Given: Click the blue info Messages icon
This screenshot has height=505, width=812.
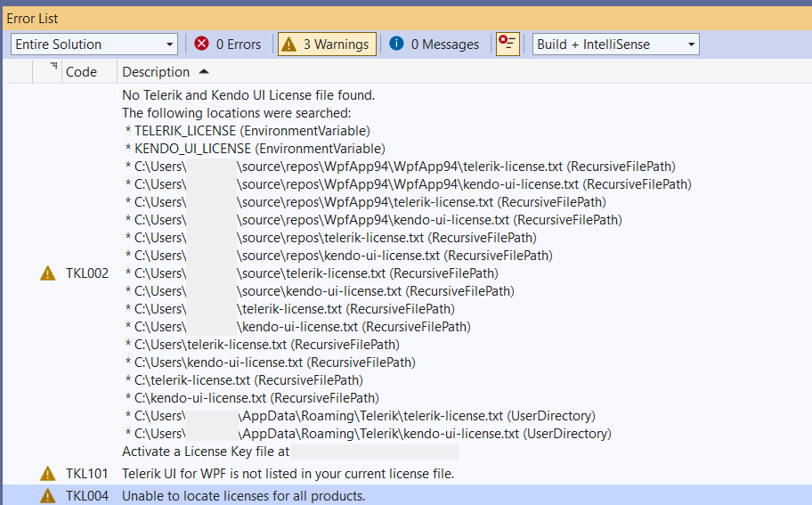Looking at the screenshot, I should point(397,44).
